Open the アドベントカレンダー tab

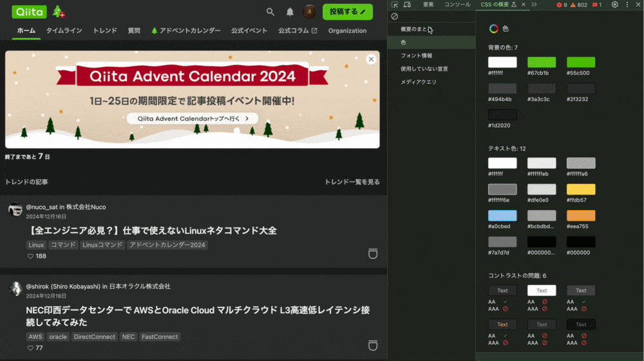pyautogui.click(x=185, y=31)
